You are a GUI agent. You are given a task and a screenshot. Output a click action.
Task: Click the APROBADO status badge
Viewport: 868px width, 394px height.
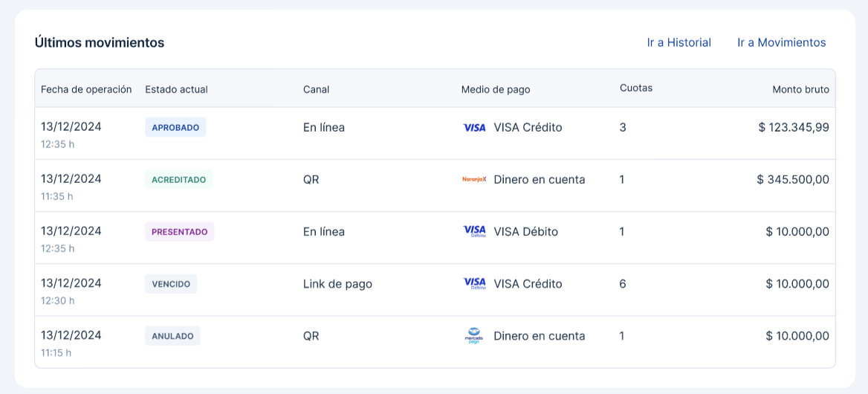coord(175,127)
